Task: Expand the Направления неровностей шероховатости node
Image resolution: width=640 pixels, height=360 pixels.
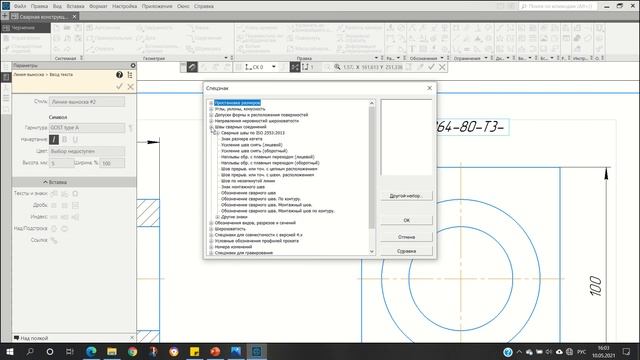Action: point(211,121)
